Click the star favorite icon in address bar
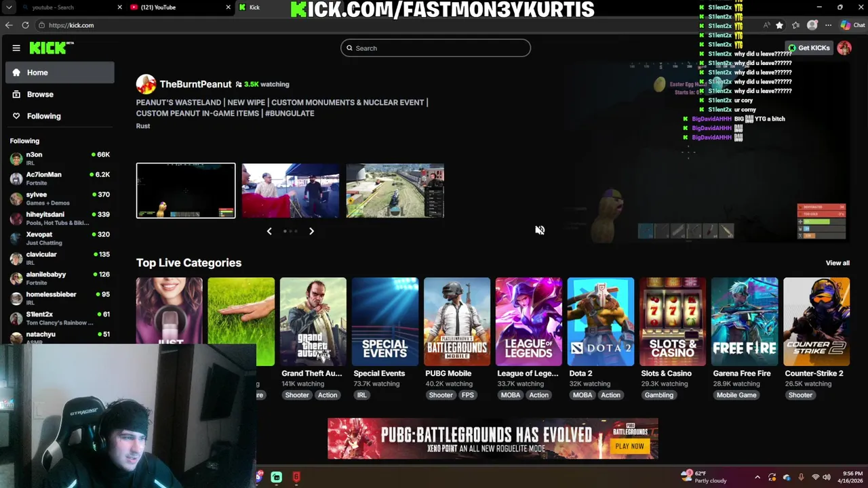The width and height of the screenshot is (868, 488). pyautogui.click(x=779, y=25)
